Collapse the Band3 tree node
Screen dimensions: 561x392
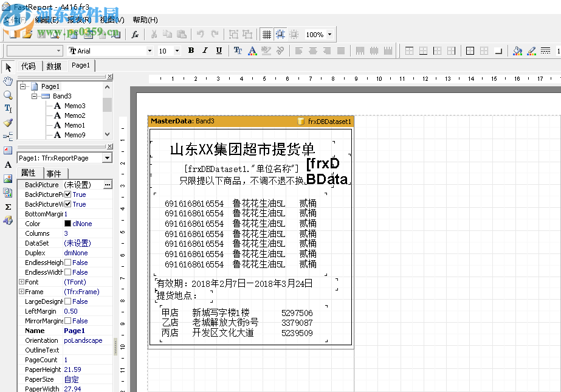point(35,96)
